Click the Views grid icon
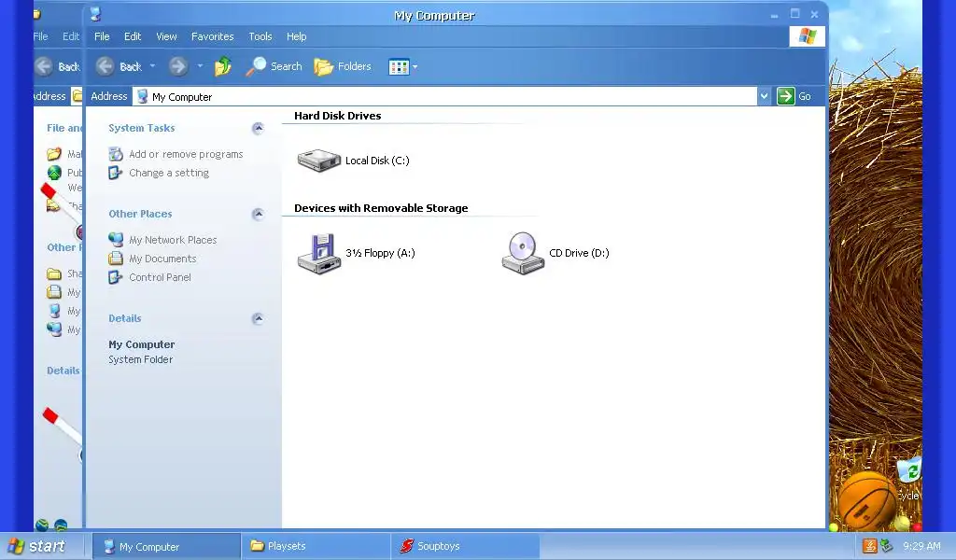 [399, 67]
